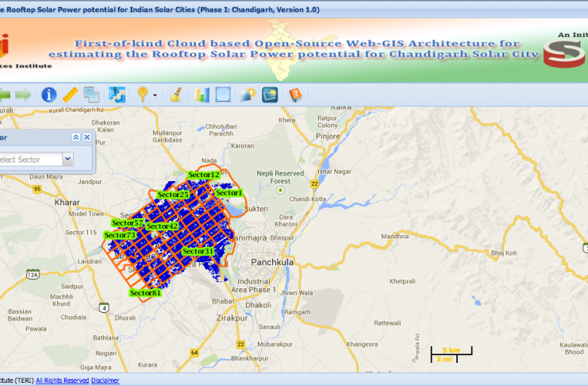Viewport: 588px width, 386px height.
Task: Activate the blue info identify tool
Action: 48,95
